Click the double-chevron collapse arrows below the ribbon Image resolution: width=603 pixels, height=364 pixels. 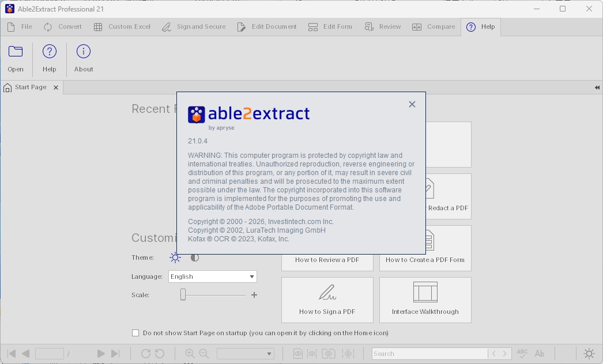click(x=597, y=87)
